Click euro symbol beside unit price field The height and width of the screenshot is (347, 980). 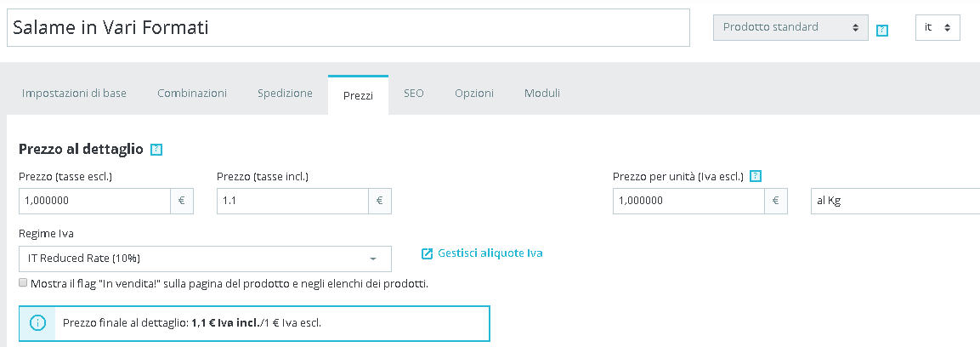coord(775,202)
